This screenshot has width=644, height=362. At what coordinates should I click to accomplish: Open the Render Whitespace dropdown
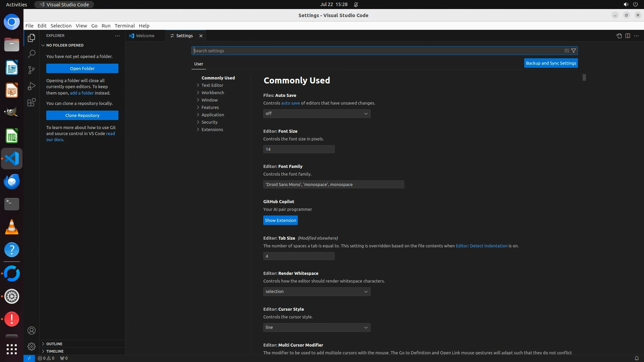[317, 292]
